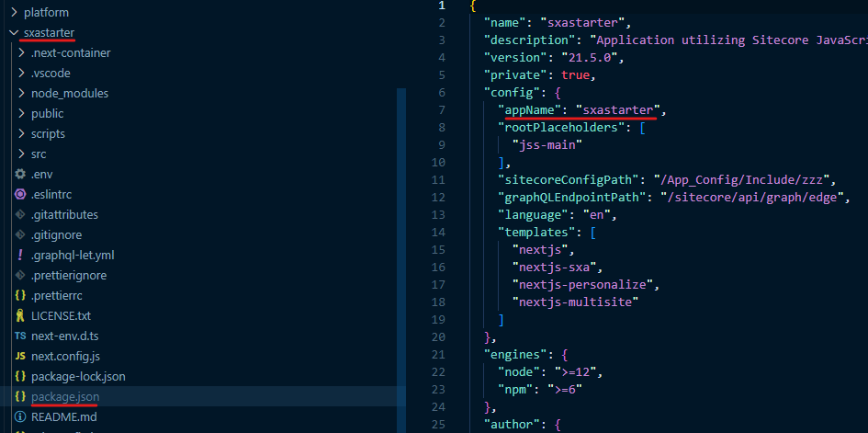This screenshot has height=433, width=868.
Task: Click the braces icon beside package.json
Action: (20, 396)
